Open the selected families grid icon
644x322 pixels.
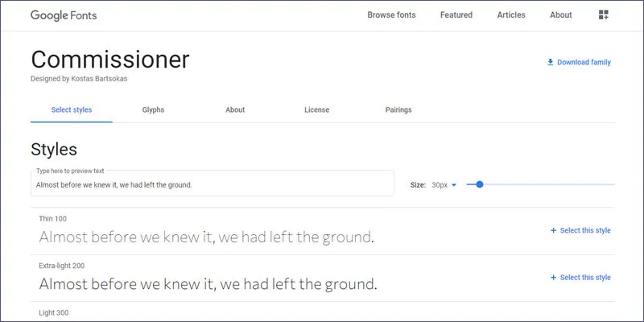(604, 15)
